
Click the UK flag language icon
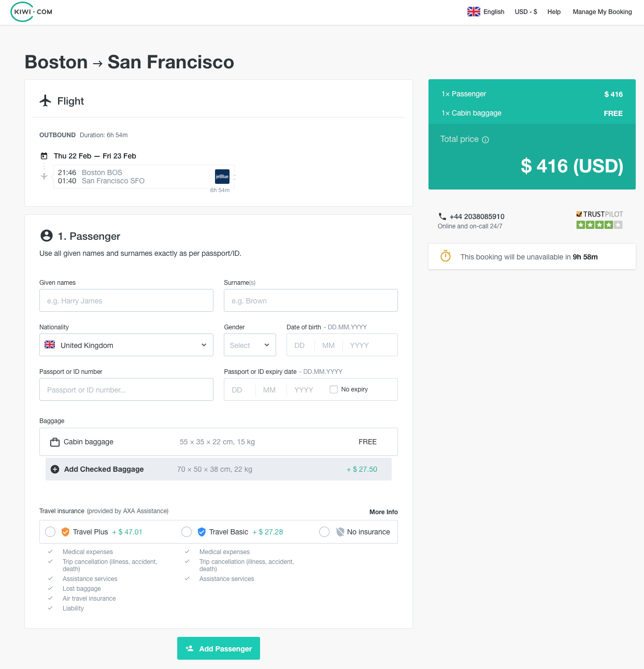pos(474,12)
